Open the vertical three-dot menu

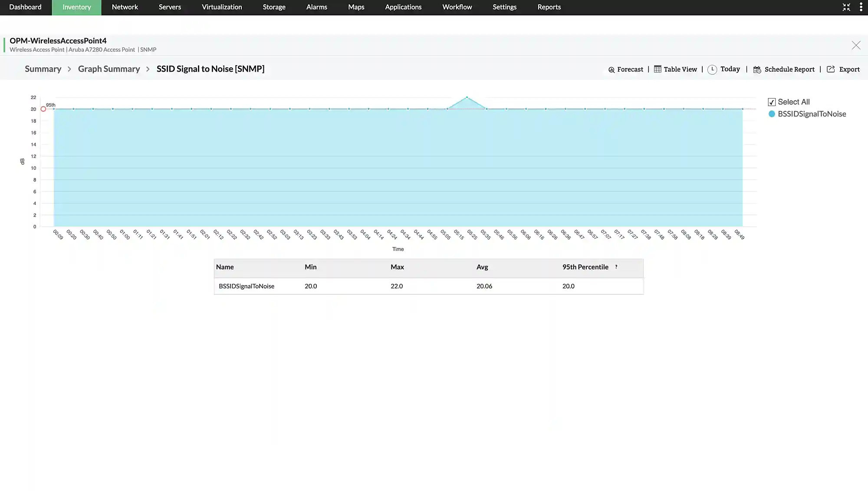[861, 7]
